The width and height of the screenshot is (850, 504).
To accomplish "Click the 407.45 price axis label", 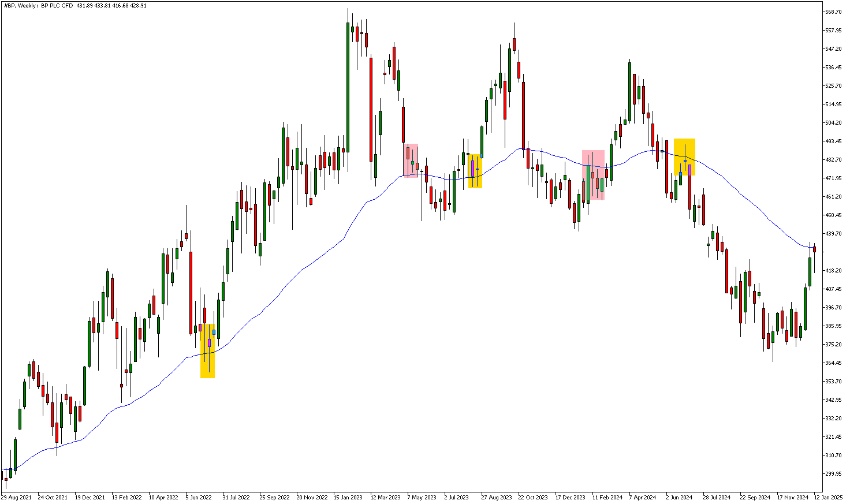I will tap(834, 289).
